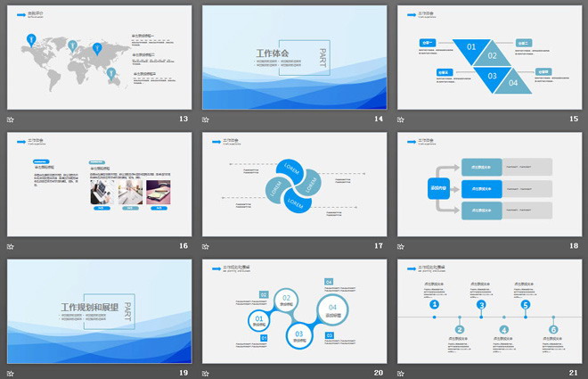588x379 pixels.
Task: Choose the slide with LOREM pinwheel diagram
Action: [x=294, y=184]
